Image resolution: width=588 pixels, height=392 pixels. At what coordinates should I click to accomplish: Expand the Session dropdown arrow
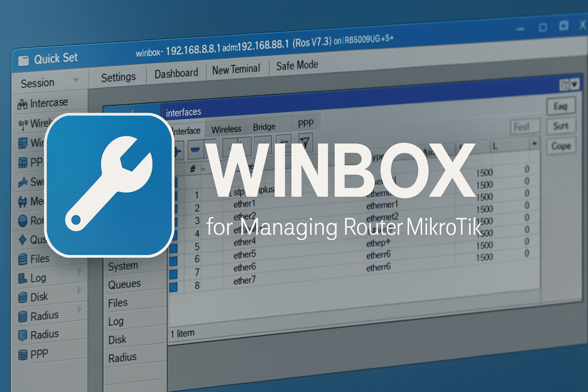[76, 80]
